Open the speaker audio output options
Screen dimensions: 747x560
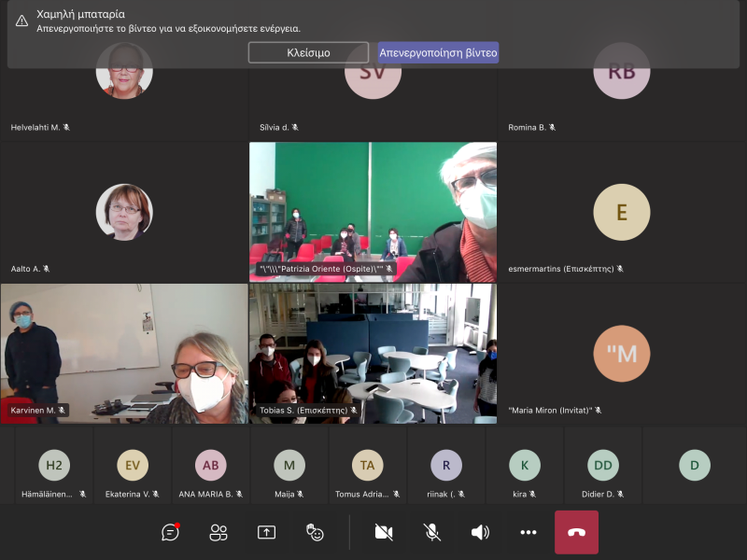(480, 532)
